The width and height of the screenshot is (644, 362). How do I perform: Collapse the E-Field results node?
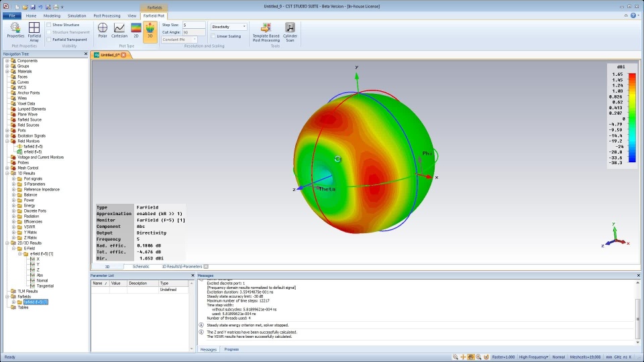pyautogui.click(x=13, y=248)
